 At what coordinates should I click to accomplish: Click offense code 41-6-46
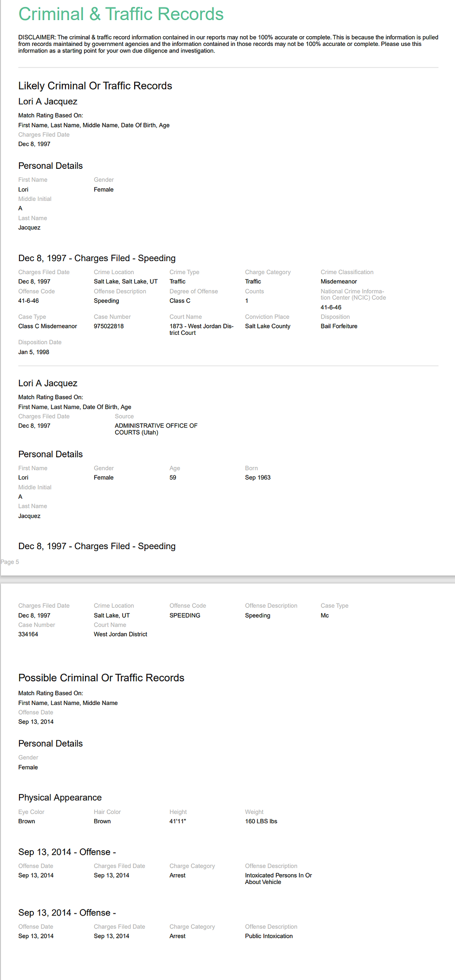tap(29, 301)
